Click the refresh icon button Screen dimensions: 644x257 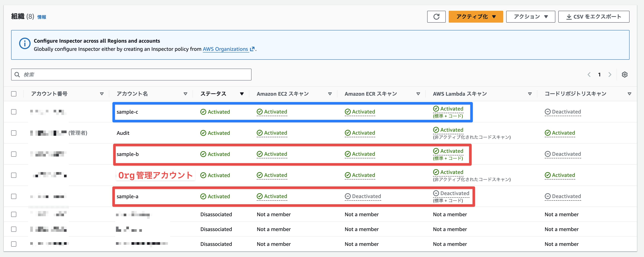click(436, 17)
